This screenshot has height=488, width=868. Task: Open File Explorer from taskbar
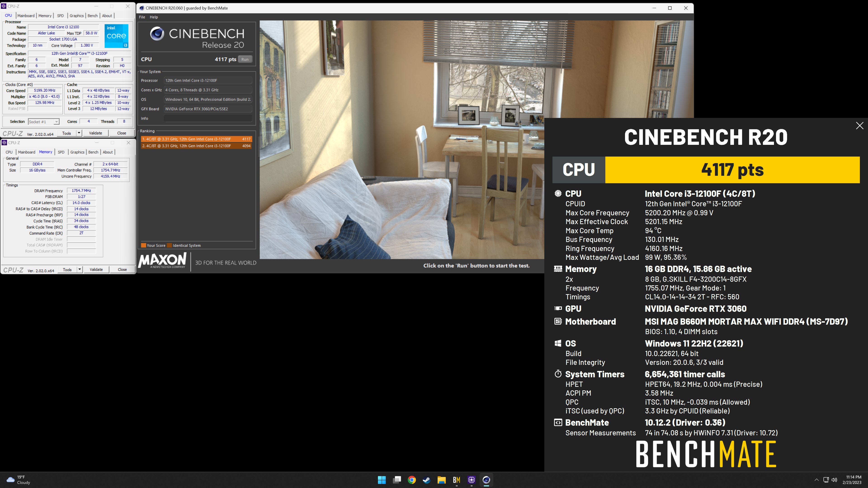pyautogui.click(x=441, y=480)
